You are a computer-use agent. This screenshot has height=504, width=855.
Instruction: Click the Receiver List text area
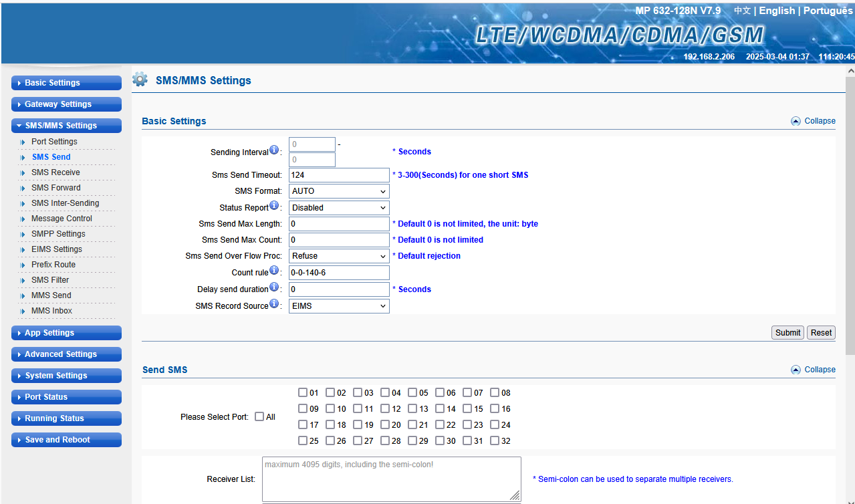(x=391, y=479)
